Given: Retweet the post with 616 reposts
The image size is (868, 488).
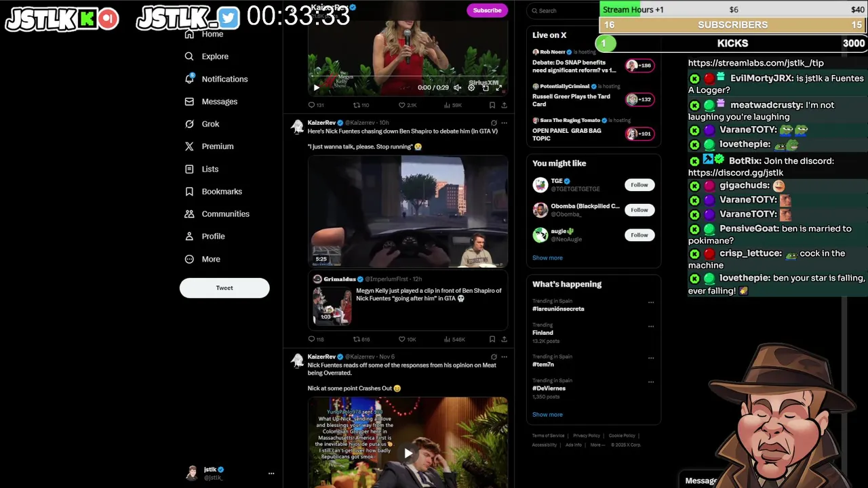Looking at the screenshot, I should [361, 339].
